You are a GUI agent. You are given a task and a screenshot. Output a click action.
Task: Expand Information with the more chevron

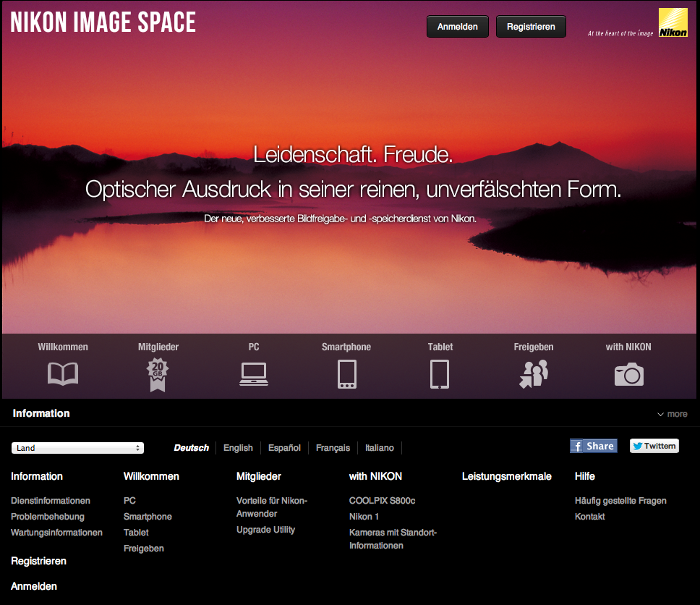(x=672, y=414)
